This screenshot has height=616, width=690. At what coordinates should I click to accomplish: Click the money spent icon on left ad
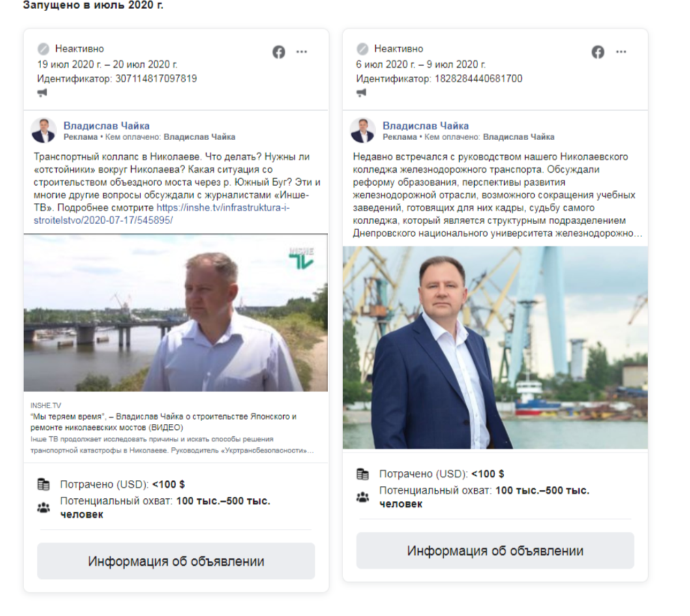(x=43, y=484)
